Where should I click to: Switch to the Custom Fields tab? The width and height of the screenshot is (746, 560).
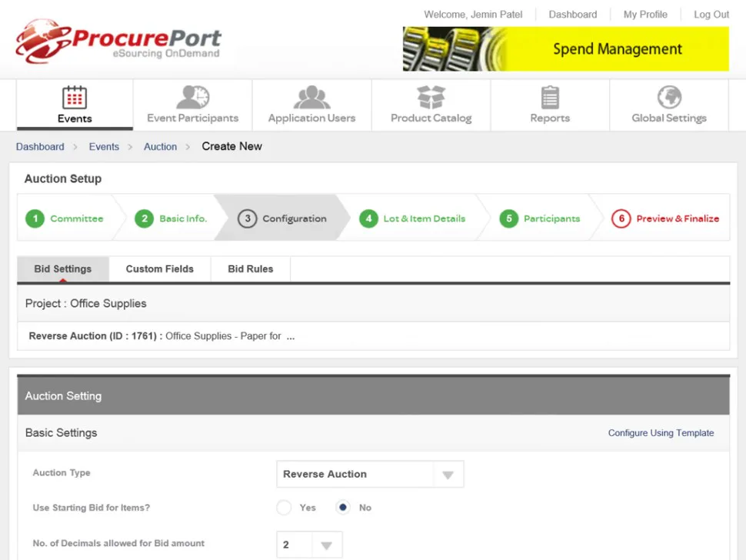pyautogui.click(x=159, y=268)
